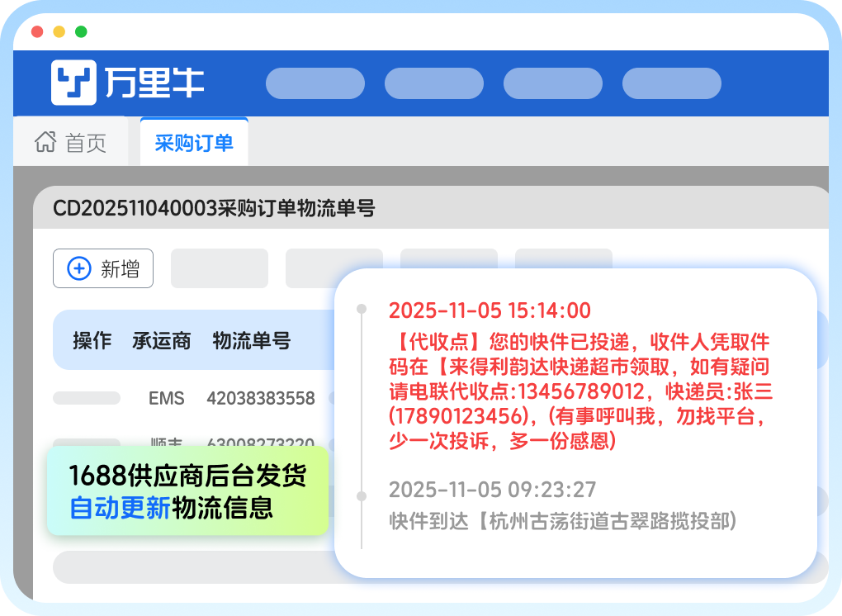Image resolution: width=842 pixels, height=616 pixels.
Task: Click the plus icon for 新增
Action: coord(79,268)
